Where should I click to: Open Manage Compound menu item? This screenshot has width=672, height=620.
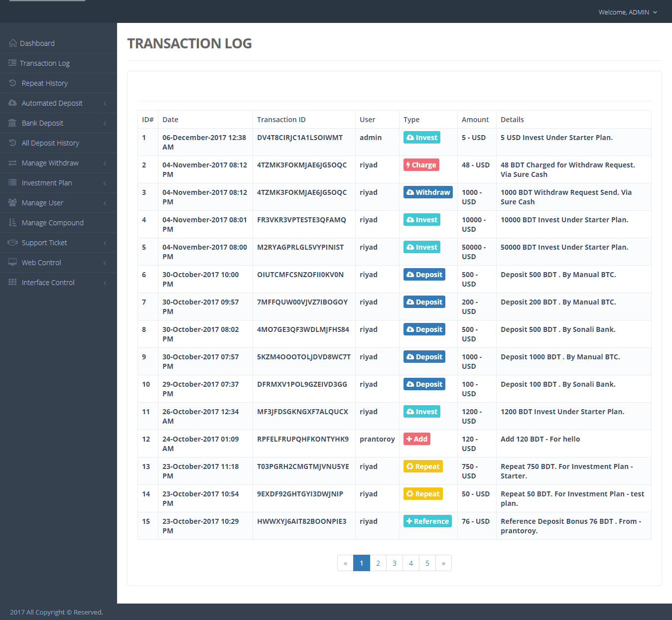(52, 223)
